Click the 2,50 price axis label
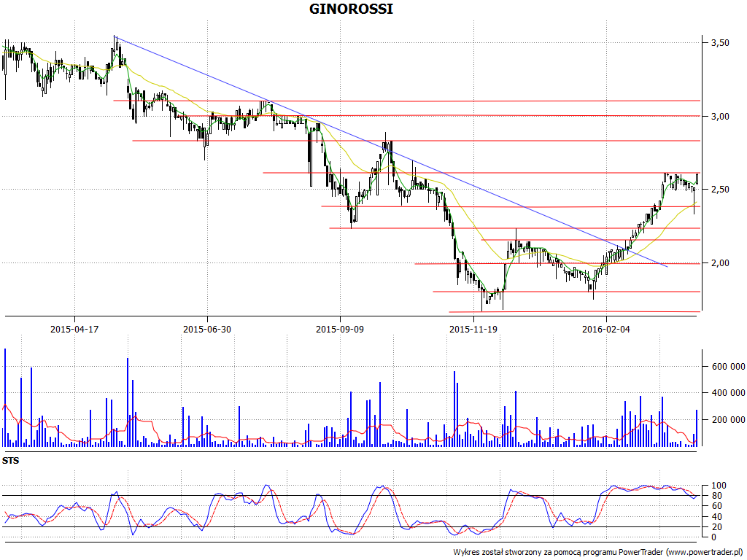Viewport: 747px width, 560px height. [720, 190]
